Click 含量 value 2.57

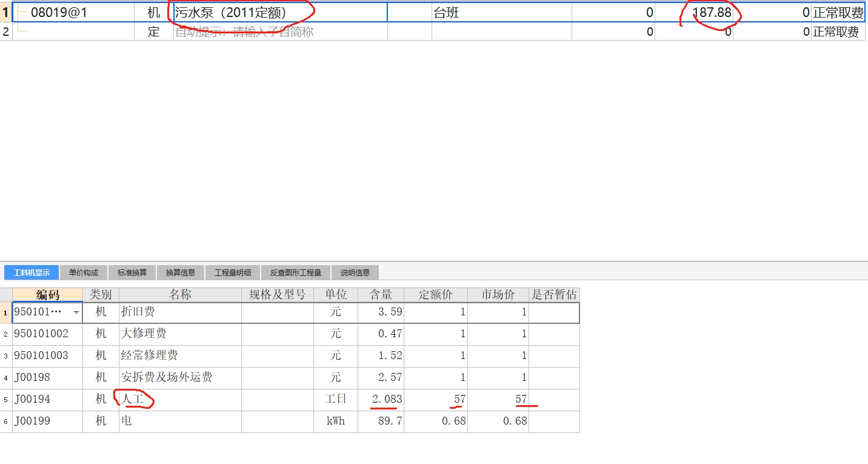(x=381, y=378)
